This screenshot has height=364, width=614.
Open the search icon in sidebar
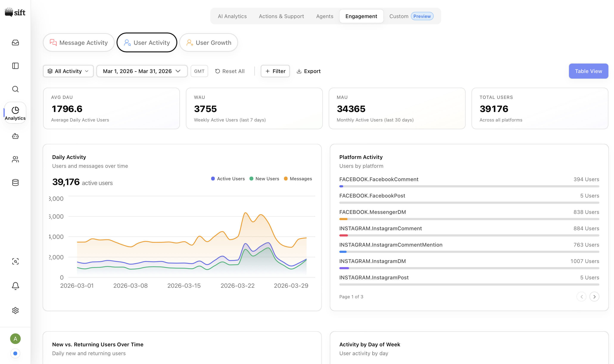click(15, 89)
